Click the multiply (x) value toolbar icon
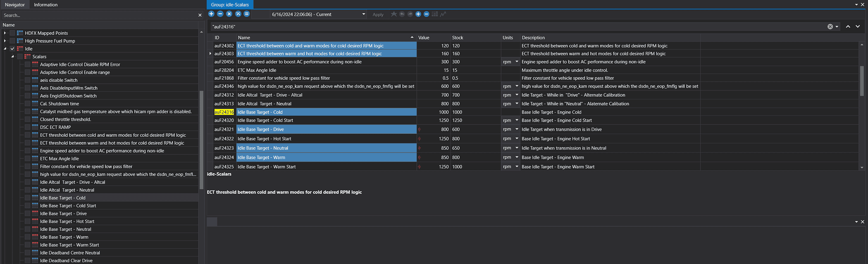Screen dimensions: 868x264 pos(229,14)
